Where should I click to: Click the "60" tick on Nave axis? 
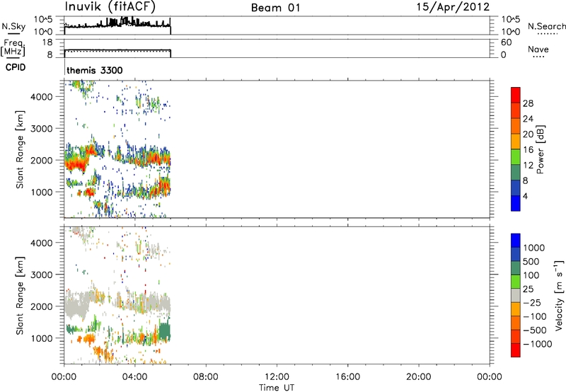pos(506,42)
